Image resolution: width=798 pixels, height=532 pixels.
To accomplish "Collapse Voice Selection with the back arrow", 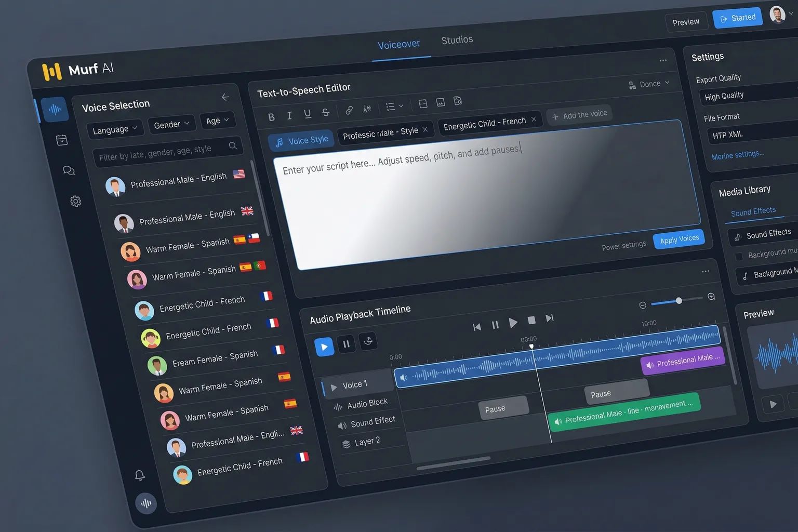I will click(x=225, y=97).
